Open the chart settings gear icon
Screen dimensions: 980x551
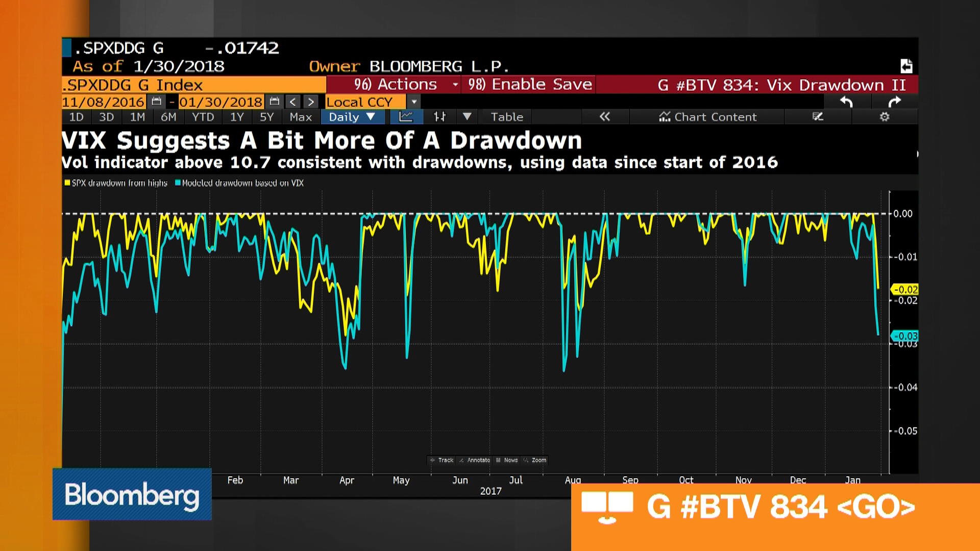click(885, 116)
